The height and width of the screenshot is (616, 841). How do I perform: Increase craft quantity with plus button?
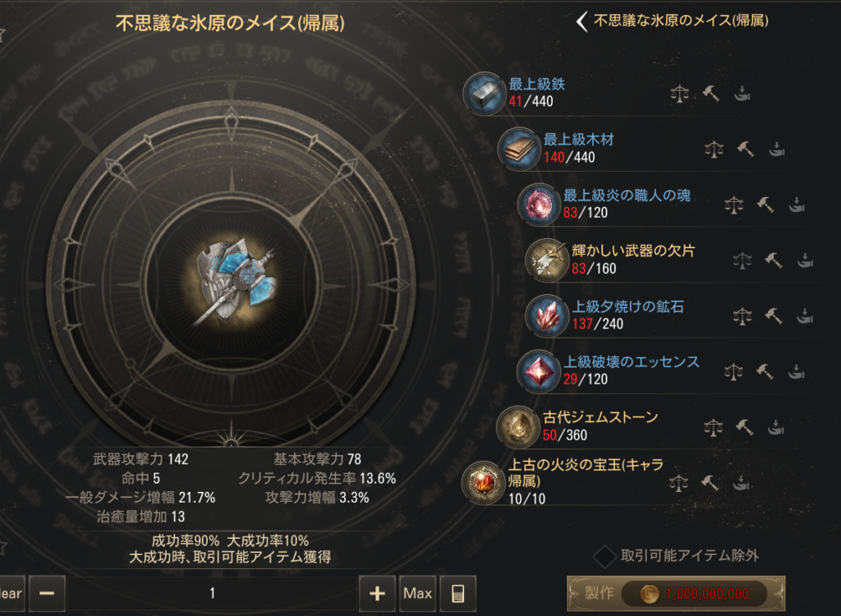(377, 593)
